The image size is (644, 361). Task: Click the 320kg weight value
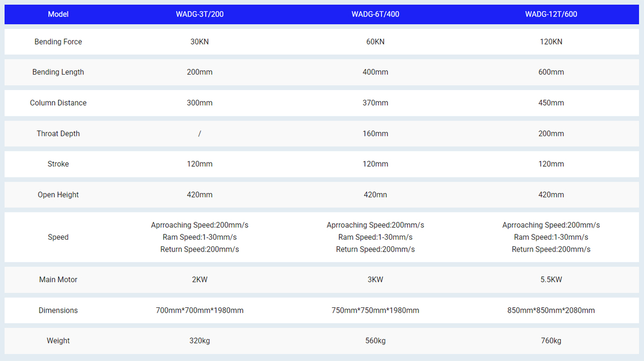point(199,341)
